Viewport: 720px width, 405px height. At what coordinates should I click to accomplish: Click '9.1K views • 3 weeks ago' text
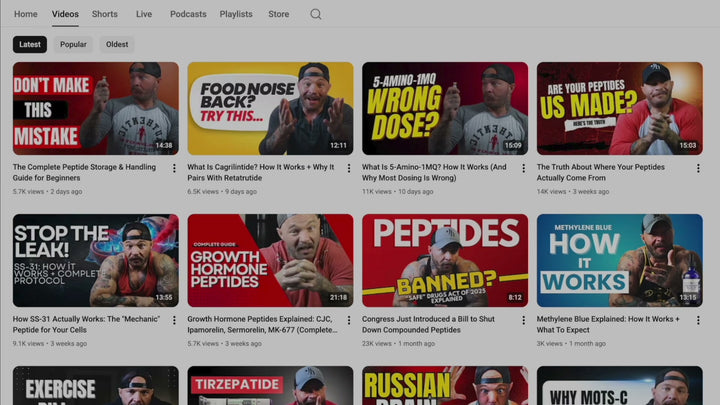tap(50, 343)
